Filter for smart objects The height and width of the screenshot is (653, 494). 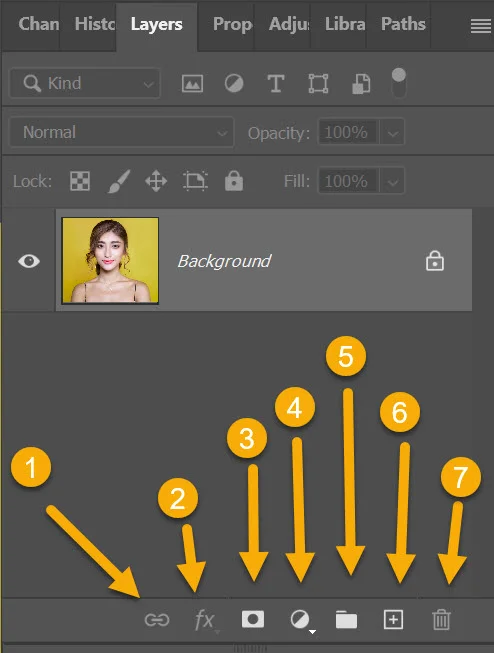pyautogui.click(x=361, y=84)
